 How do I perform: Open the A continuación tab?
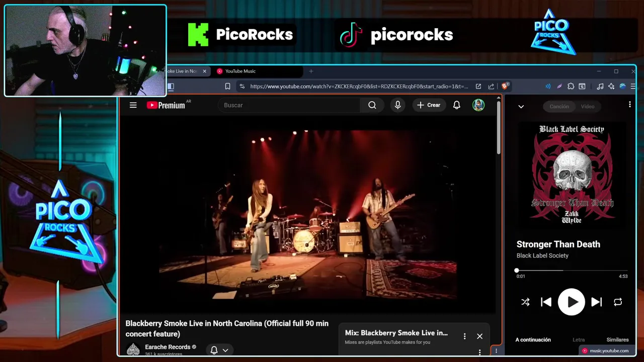tap(533, 340)
